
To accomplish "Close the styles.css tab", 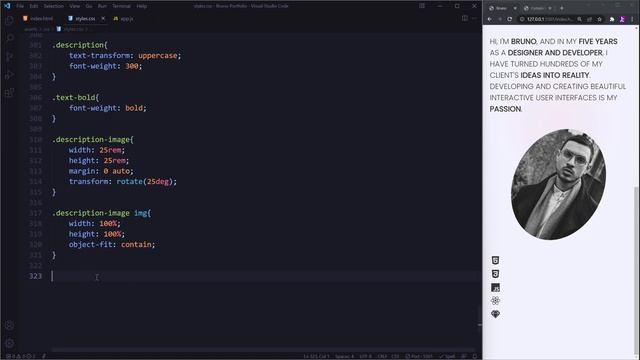I will (x=103, y=18).
